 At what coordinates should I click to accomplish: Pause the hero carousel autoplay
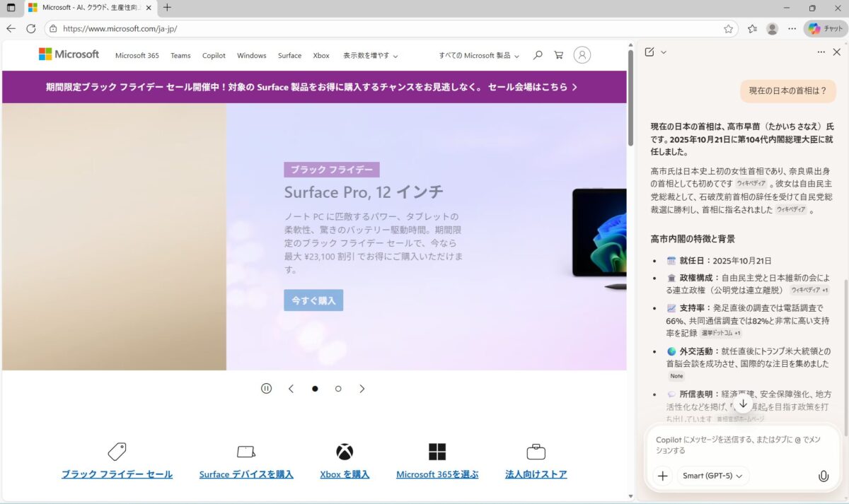(x=266, y=388)
